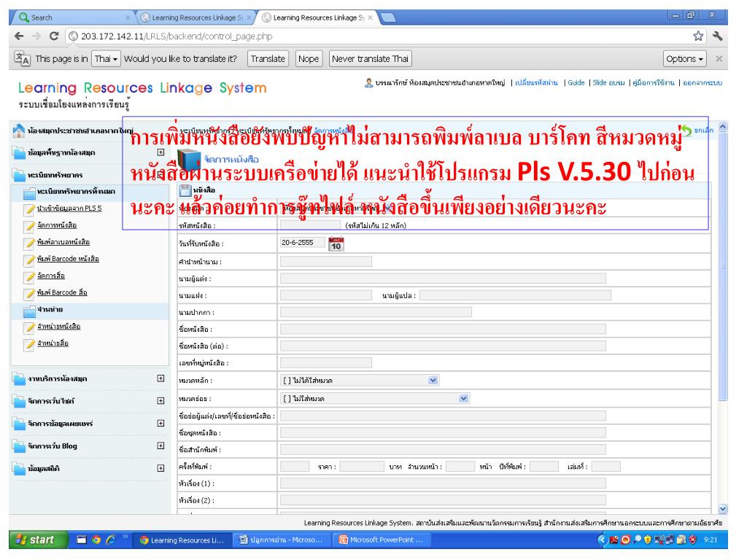This screenshot has height=560, width=747.
Task: Bookmark page with the star icon
Action: 698,36
